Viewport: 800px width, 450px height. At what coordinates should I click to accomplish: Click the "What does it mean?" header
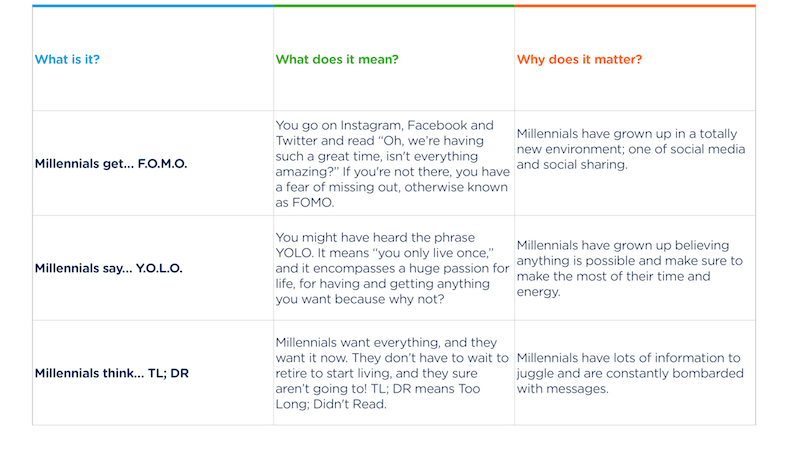(x=337, y=59)
